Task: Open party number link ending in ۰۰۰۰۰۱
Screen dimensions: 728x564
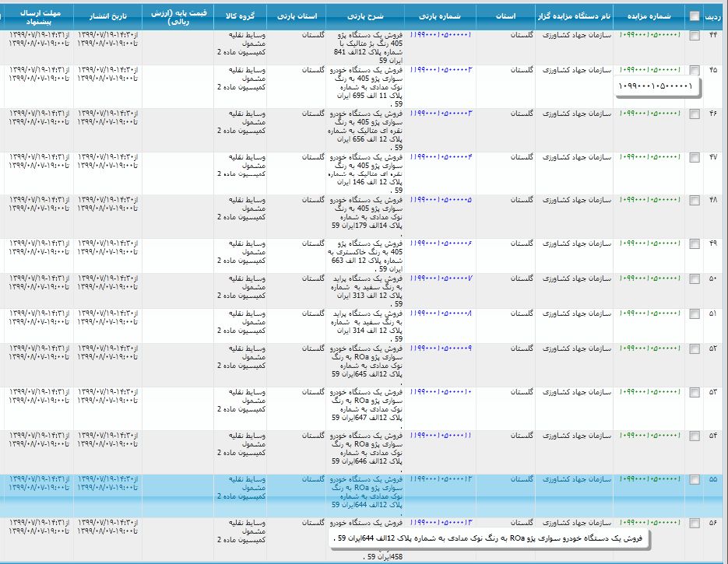Action: pyautogui.click(x=441, y=36)
